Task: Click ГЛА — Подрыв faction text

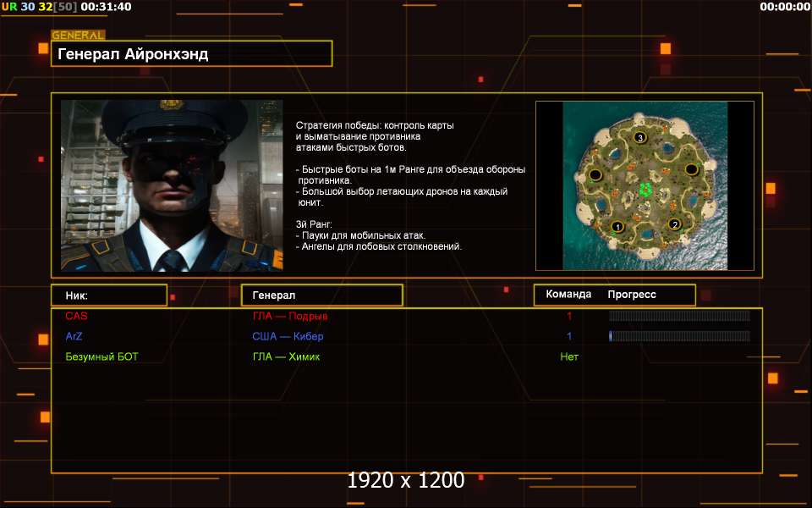Action: click(290, 316)
